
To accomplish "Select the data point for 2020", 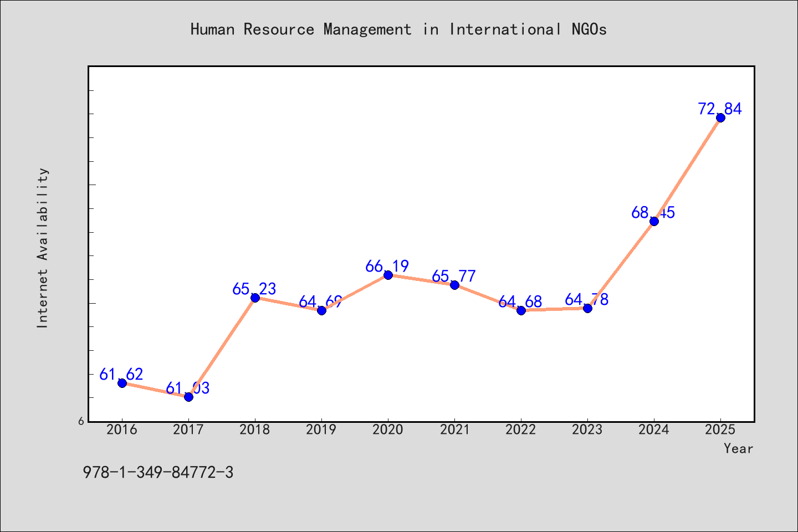I will pos(388,275).
